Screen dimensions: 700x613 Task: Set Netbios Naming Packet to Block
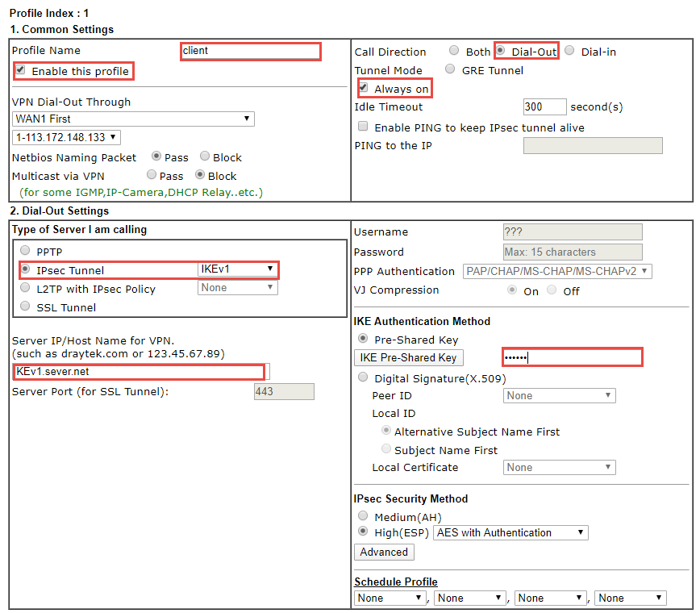(x=205, y=156)
